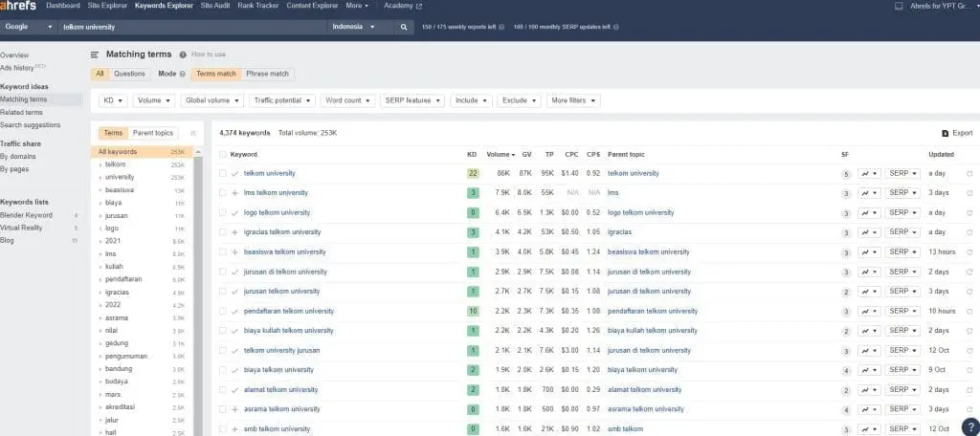Click SF badge for telkom university row
Viewport: 980px width, 436px height.
click(x=846, y=174)
